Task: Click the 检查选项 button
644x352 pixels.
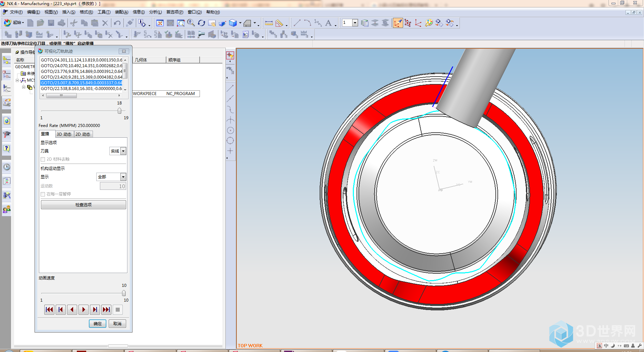Action: pyautogui.click(x=84, y=205)
